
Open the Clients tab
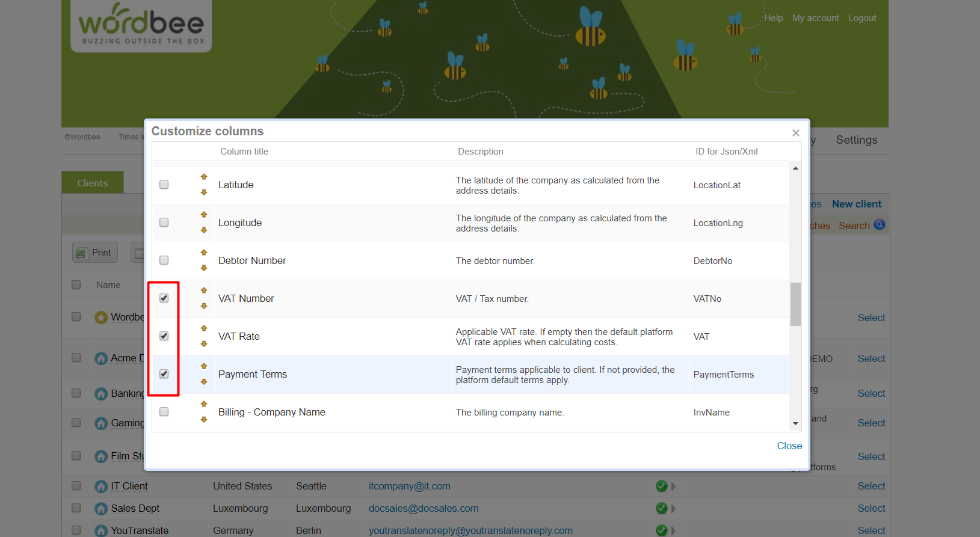[93, 183]
